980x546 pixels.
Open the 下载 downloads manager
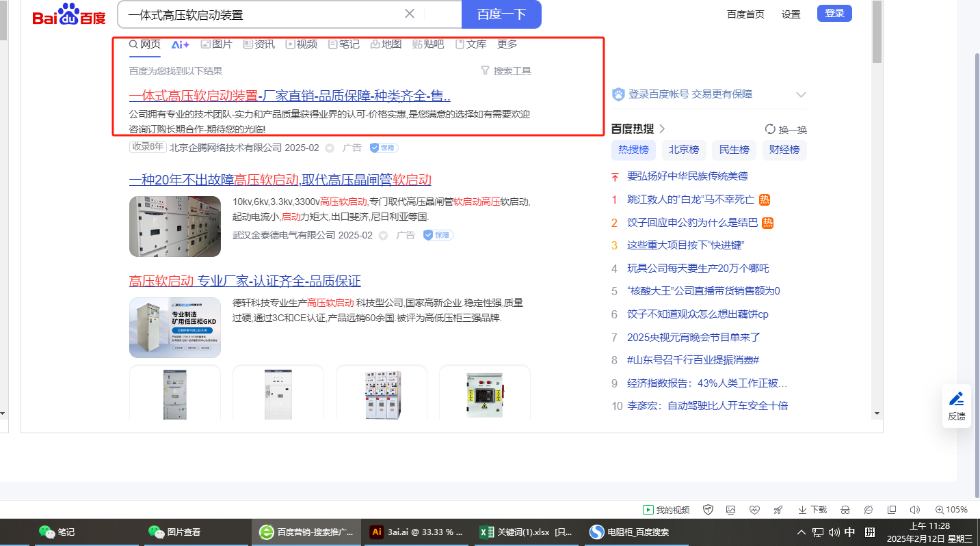[x=812, y=510]
